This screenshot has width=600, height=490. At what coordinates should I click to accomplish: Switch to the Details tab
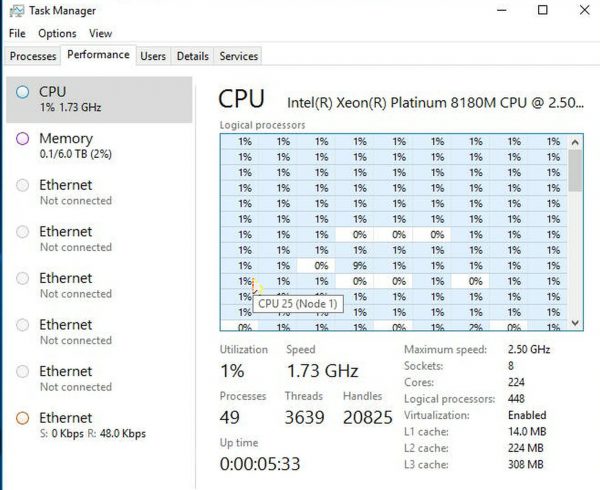pyautogui.click(x=192, y=56)
